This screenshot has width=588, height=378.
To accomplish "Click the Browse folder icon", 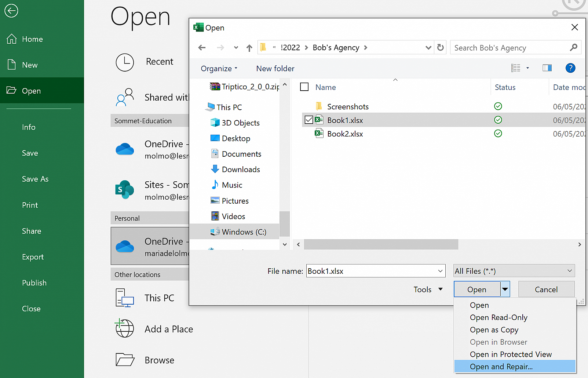I will click(125, 360).
